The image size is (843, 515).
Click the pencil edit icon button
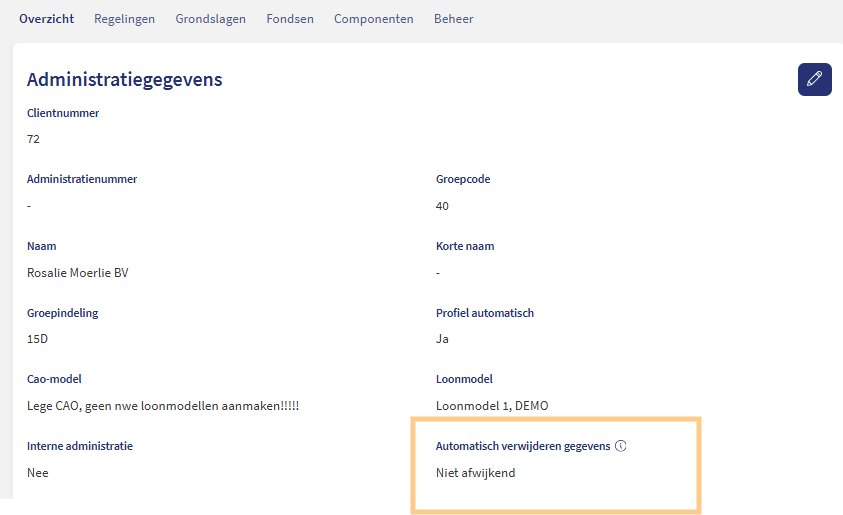coord(814,79)
